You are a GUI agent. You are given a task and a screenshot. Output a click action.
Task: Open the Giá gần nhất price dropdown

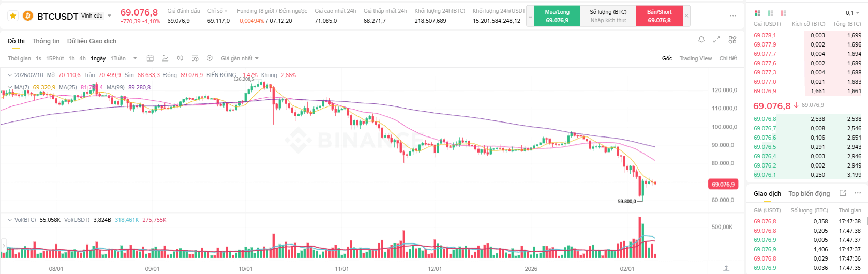coord(240,58)
